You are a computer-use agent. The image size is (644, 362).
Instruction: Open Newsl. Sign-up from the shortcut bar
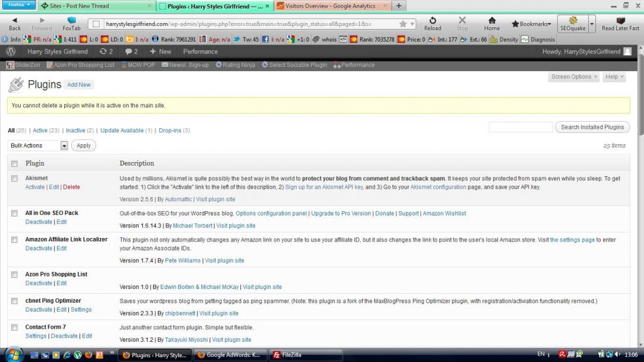click(x=185, y=65)
